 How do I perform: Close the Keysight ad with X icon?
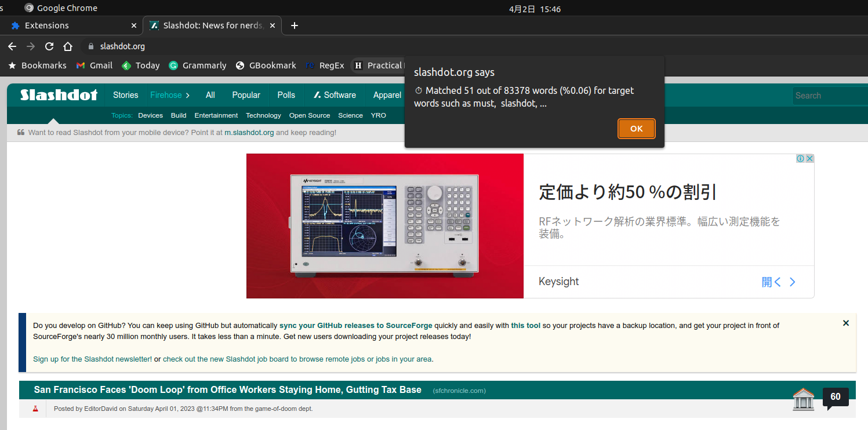tap(809, 159)
